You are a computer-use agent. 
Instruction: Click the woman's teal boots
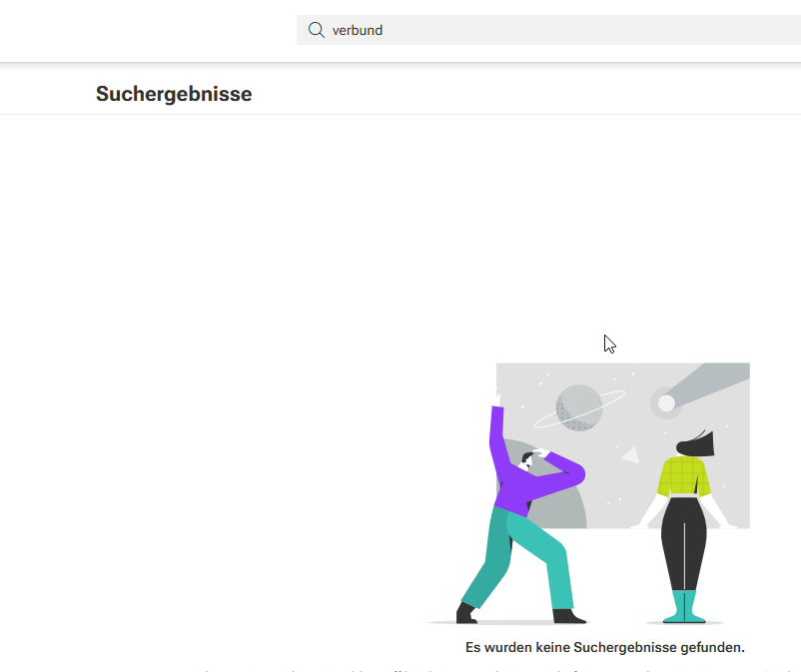click(x=684, y=607)
